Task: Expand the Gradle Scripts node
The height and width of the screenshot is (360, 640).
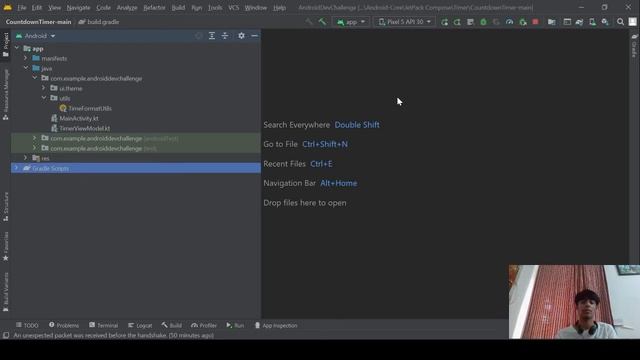Action: click(x=17, y=168)
